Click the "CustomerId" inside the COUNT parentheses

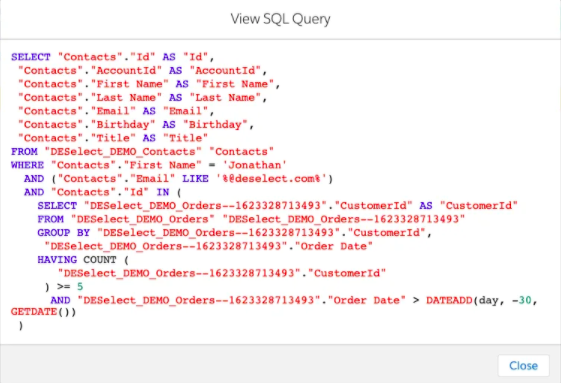pyautogui.click(x=347, y=273)
